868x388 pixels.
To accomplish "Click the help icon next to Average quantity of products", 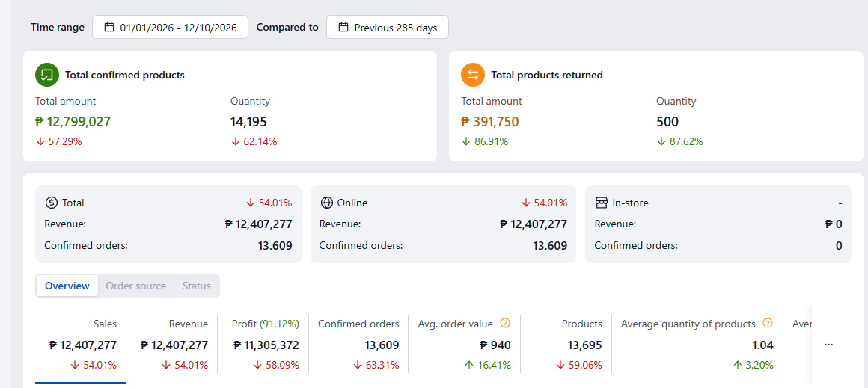I will [x=767, y=323].
